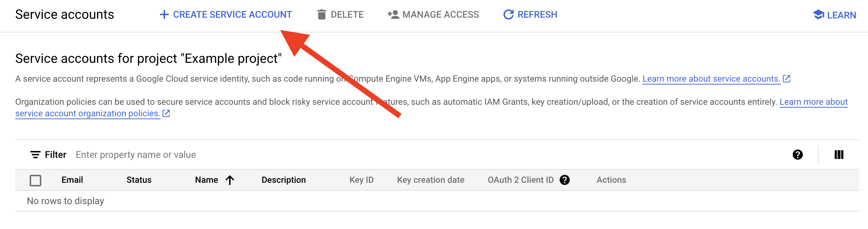Open the column display options icon

tap(839, 155)
